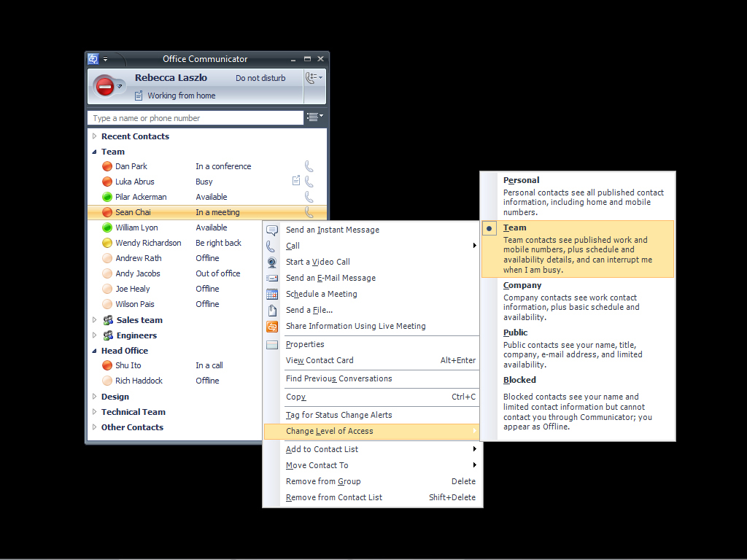Expand the Recent Contacts group
The width and height of the screenshot is (747, 560).
pos(94,136)
